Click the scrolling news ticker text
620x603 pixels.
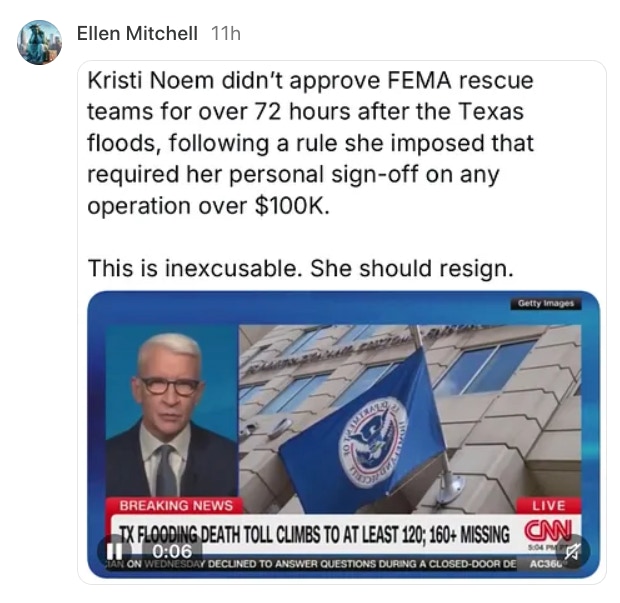click(311, 564)
